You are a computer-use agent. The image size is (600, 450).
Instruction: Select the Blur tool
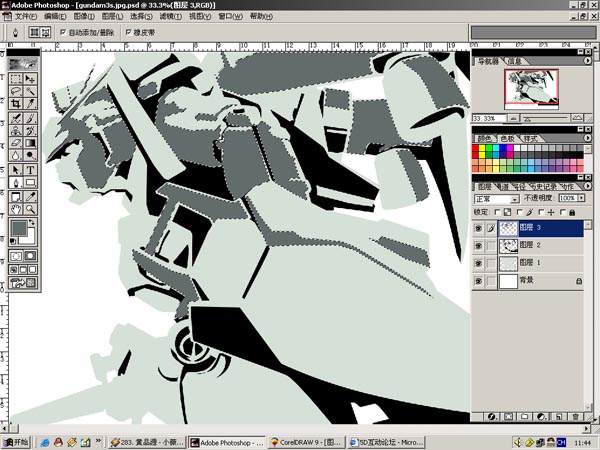coord(16,155)
